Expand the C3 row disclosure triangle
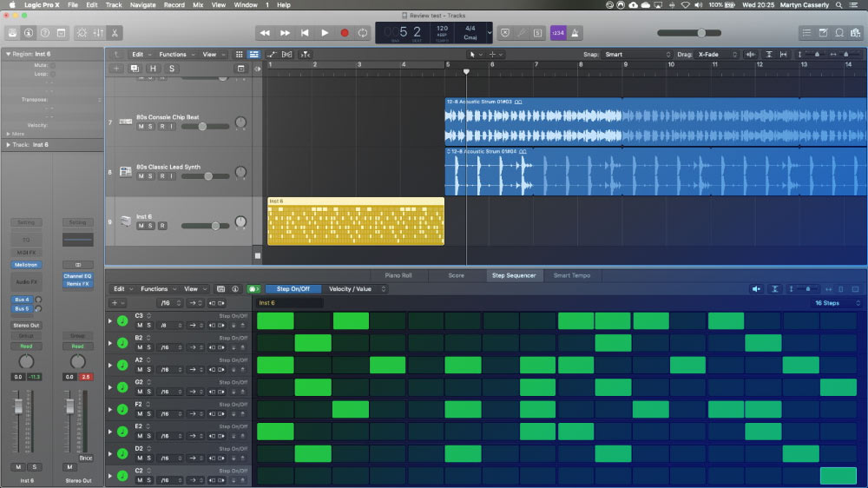This screenshot has width=868, height=488. pos(110,320)
